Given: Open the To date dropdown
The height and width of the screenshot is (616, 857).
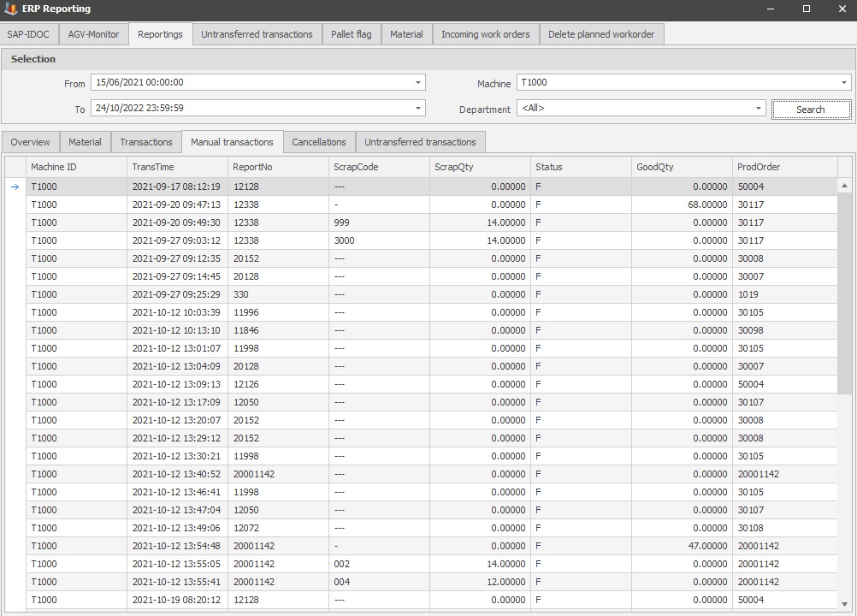Looking at the screenshot, I should pos(418,109).
